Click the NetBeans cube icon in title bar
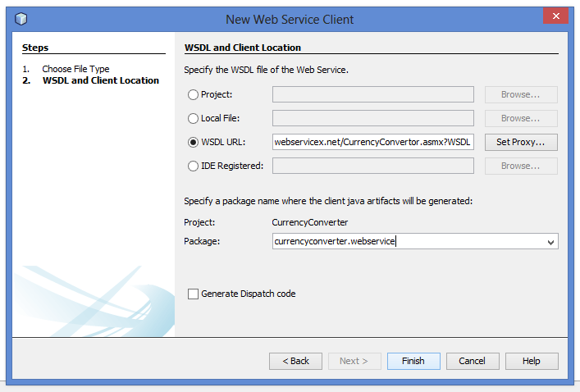Screen dimensions: 580x392 click(x=21, y=19)
